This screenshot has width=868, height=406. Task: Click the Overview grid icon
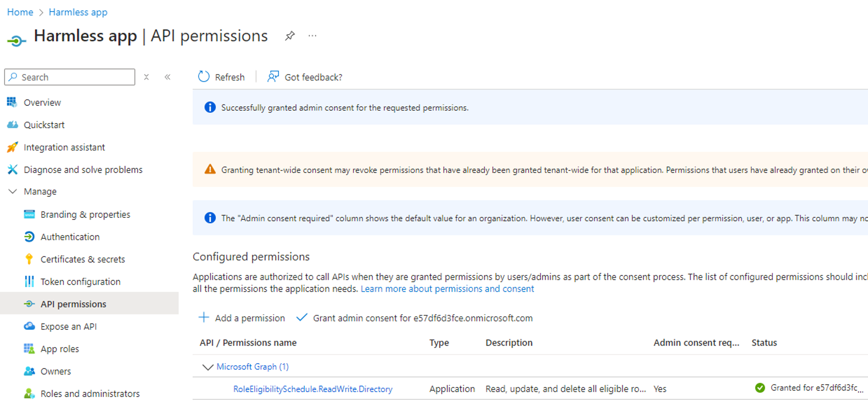click(12, 102)
